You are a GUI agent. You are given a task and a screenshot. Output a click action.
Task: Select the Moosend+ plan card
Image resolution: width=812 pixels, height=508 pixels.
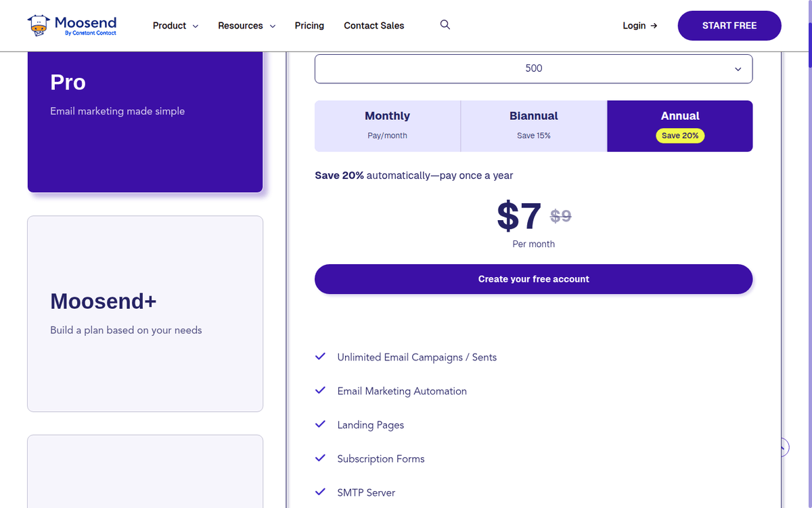click(x=145, y=314)
